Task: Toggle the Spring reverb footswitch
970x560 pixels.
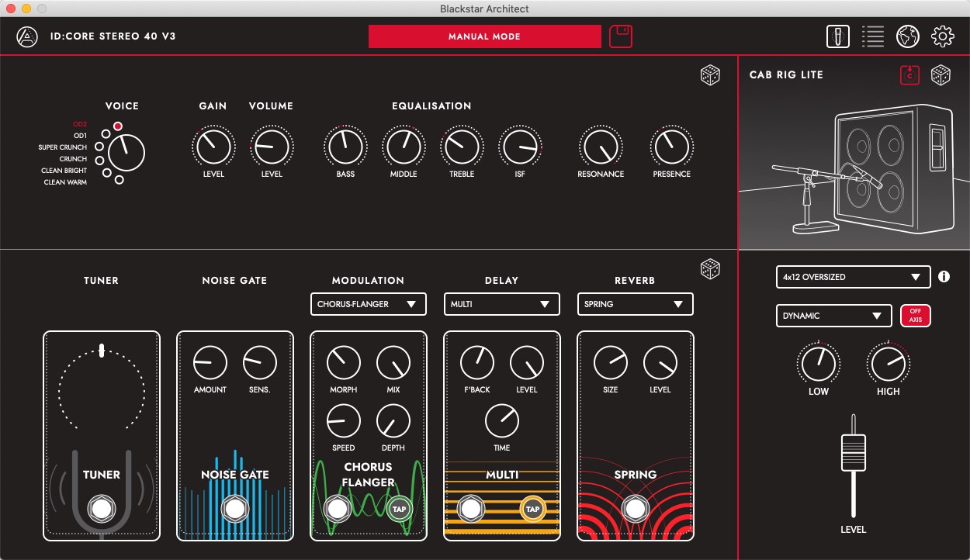Action: tap(636, 510)
